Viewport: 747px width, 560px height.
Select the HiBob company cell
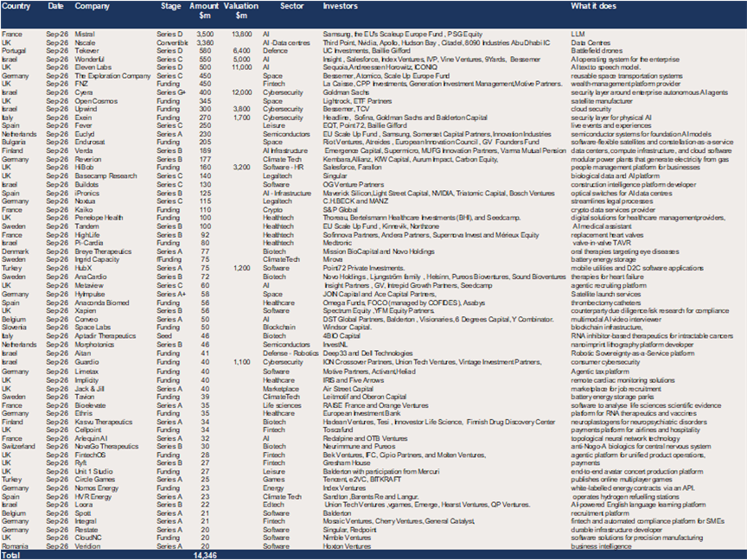[85, 167]
